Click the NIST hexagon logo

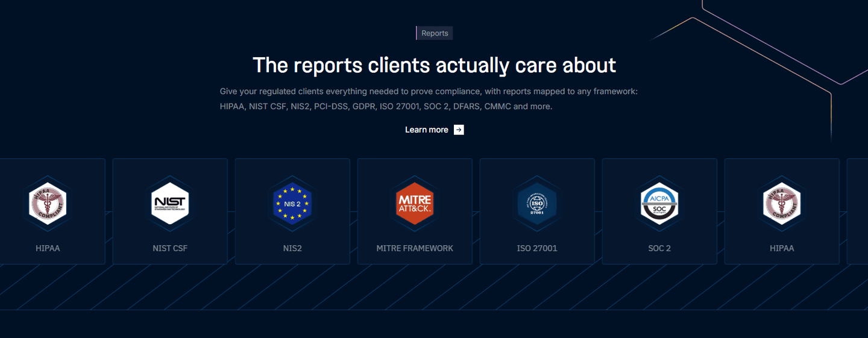(170, 203)
